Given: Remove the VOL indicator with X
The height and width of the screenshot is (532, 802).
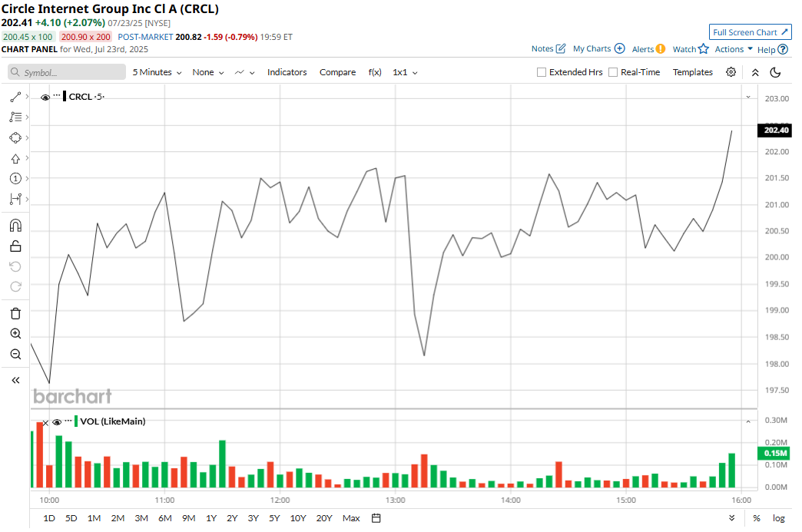Looking at the screenshot, I should 45,423.
